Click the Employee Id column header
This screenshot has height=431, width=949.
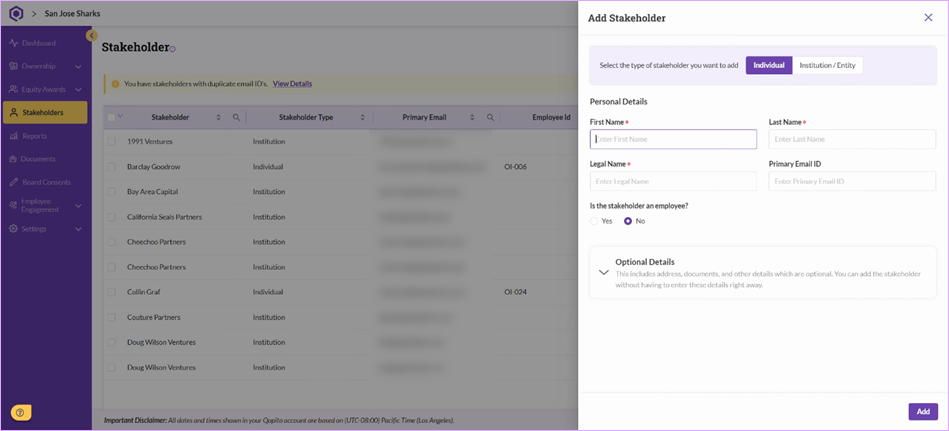[x=551, y=117]
